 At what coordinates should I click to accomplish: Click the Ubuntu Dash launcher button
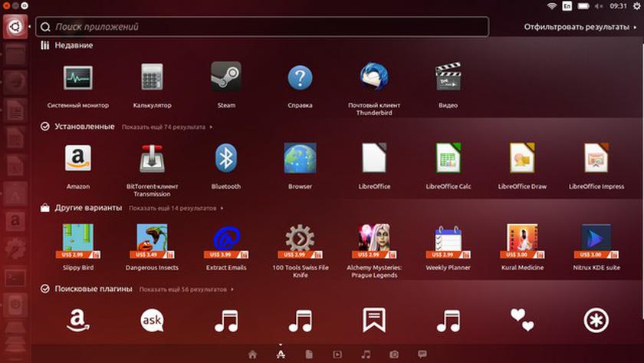coord(14,27)
